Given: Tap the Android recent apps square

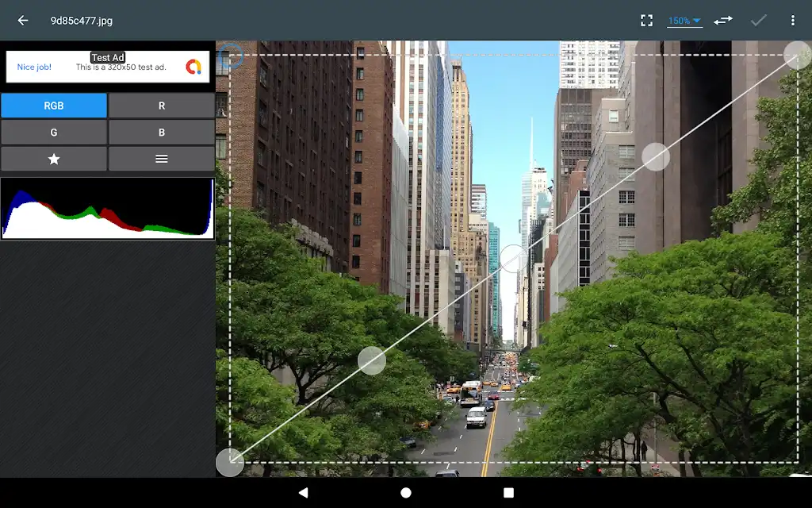Looking at the screenshot, I should pos(508,492).
